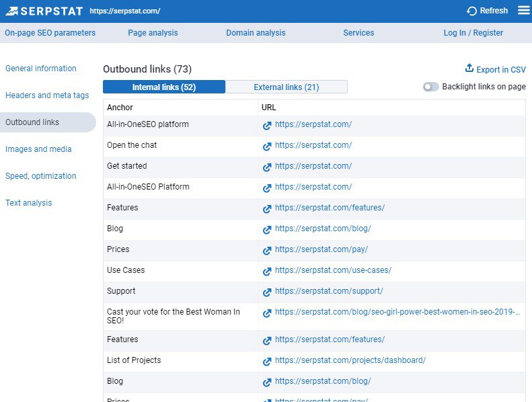Image resolution: width=532 pixels, height=402 pixels.
Task: Select Outbound links in the sidebar
Action: click(x=48, y=122)
